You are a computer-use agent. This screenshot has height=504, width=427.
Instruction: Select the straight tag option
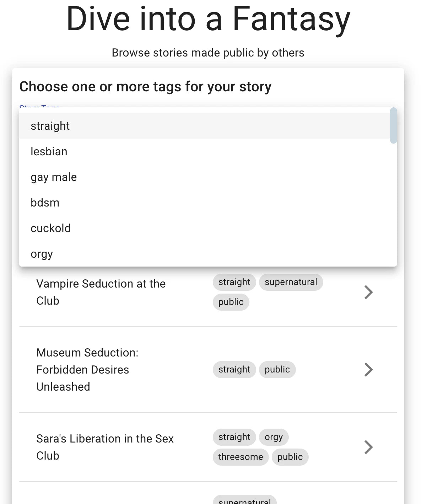tap(50, 126)
